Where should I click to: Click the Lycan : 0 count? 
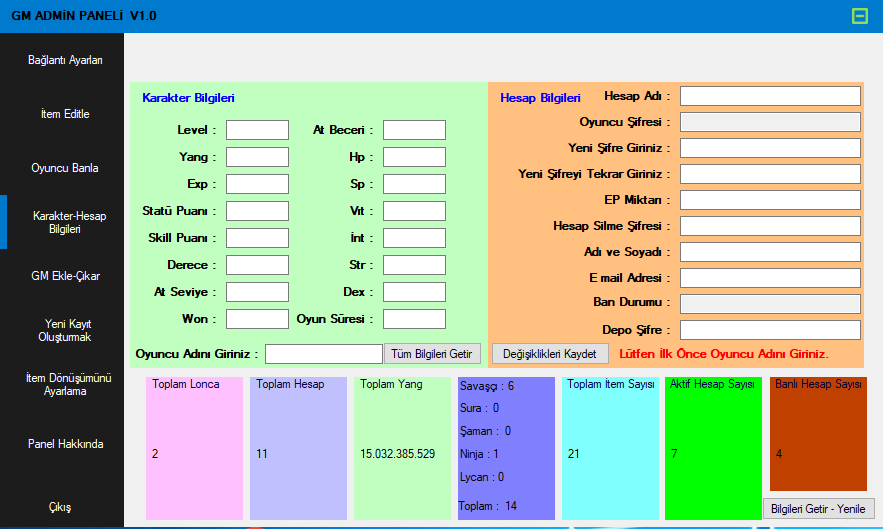tap(482, 477)
